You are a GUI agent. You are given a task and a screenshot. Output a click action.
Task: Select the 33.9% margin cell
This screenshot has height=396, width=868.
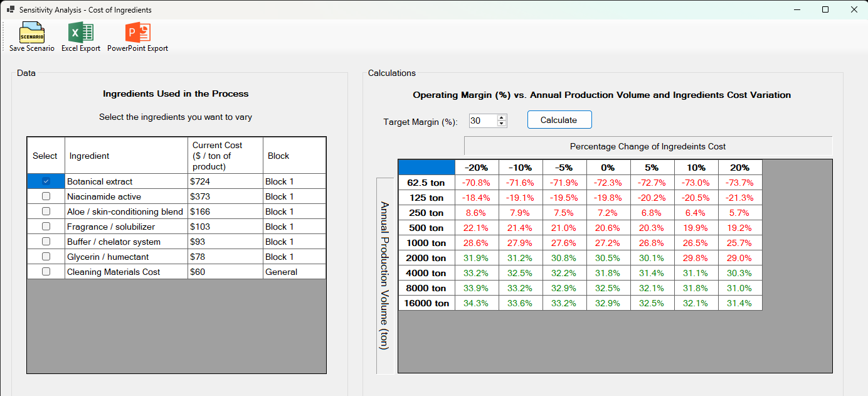tap(477, 288)
